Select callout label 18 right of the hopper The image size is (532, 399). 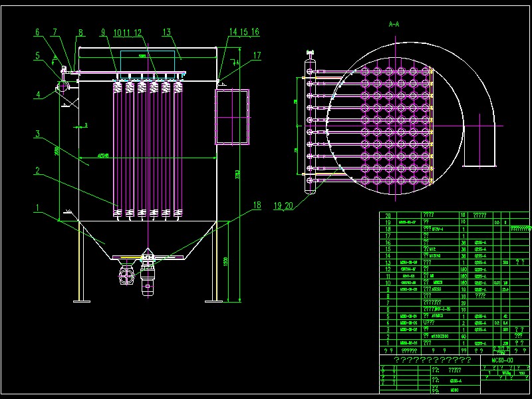tap(257, 205)
